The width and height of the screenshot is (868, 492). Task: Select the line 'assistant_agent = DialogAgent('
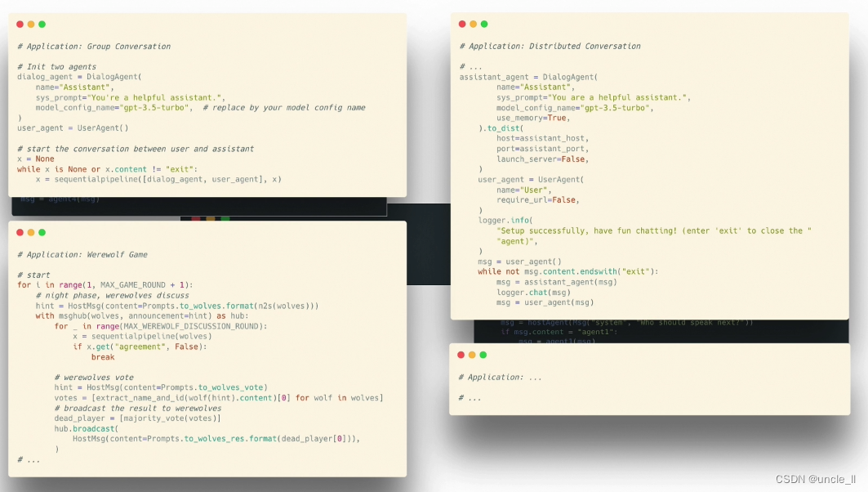pos(528,77)
